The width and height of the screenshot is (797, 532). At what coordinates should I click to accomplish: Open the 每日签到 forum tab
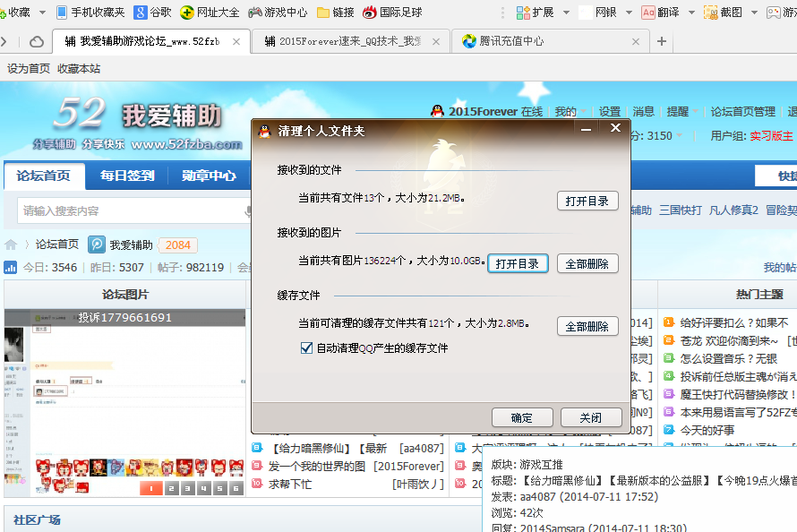[x=127, y=176]
